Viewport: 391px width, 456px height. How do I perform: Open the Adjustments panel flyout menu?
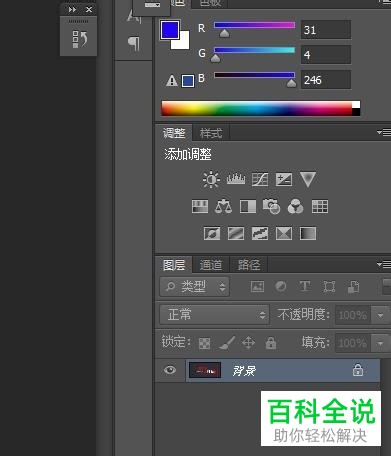(x=384, y=133)
